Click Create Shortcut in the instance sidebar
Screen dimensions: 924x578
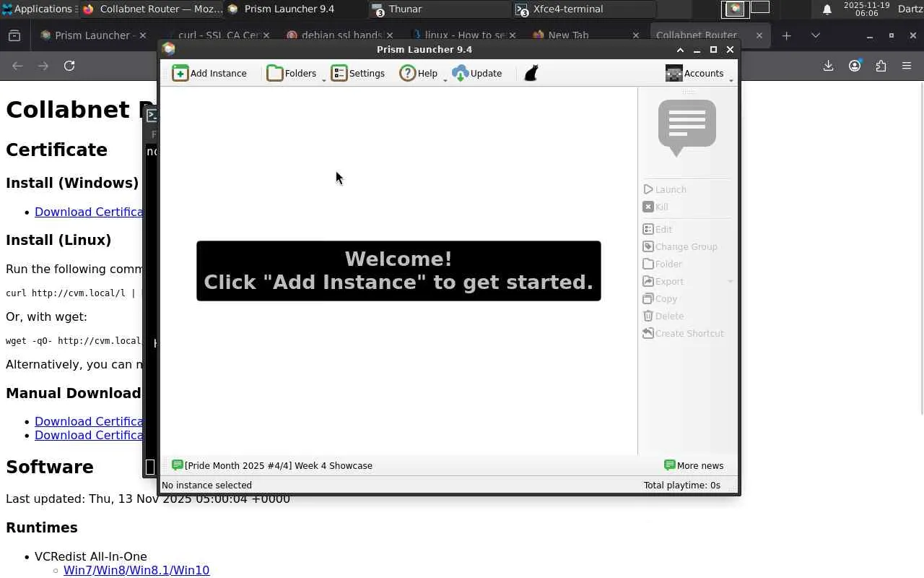(x=684, y=333)
